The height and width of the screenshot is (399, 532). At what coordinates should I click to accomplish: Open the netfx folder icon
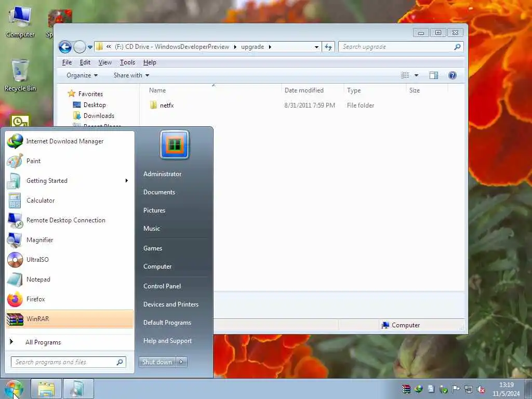[153, 105]
